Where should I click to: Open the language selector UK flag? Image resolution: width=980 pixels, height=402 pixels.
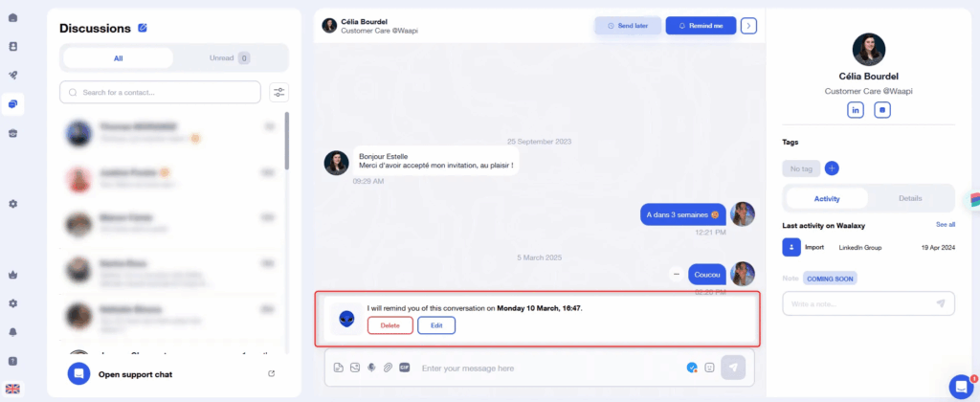(x=13, y=389)
